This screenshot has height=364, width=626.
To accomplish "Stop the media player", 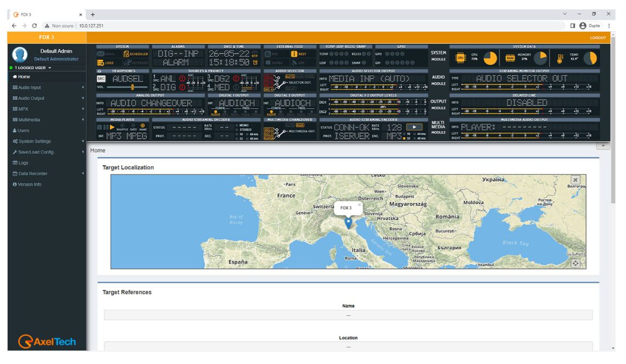I will tap(99, 127).
